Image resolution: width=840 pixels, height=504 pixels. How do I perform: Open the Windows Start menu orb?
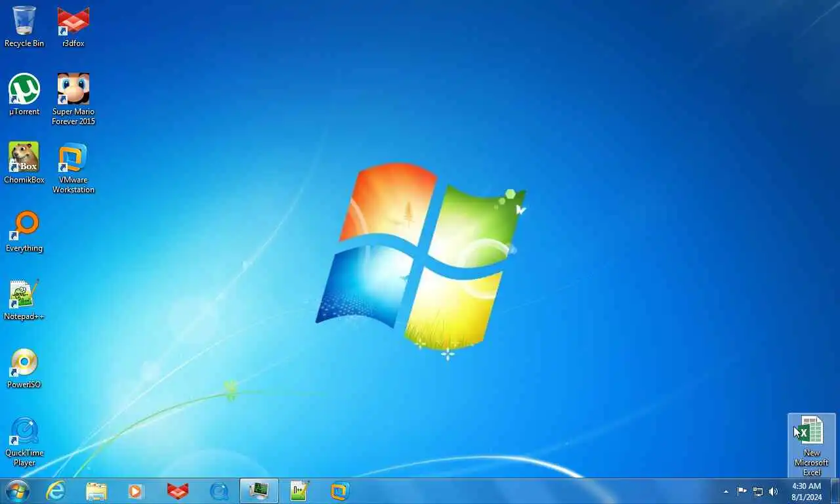coord(16,491)
